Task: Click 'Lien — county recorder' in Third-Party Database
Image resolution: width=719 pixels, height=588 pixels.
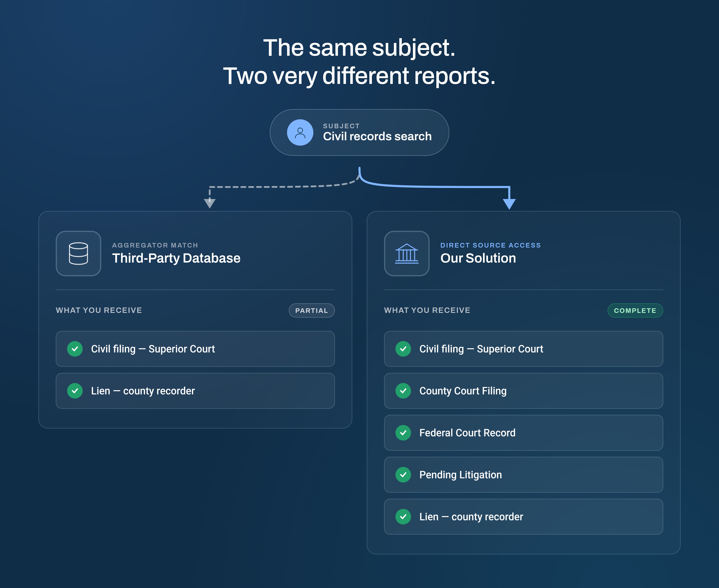Action: click(x=195, y=391)
